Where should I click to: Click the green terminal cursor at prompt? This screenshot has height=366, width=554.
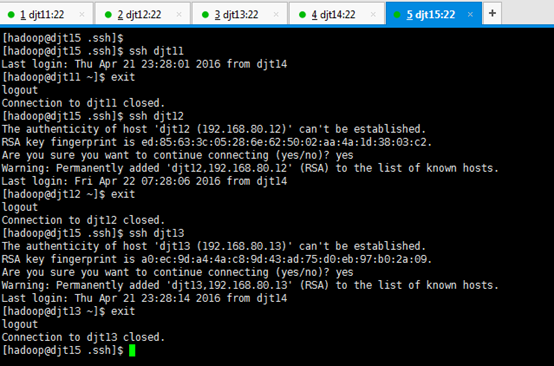[x=132, y=350]
